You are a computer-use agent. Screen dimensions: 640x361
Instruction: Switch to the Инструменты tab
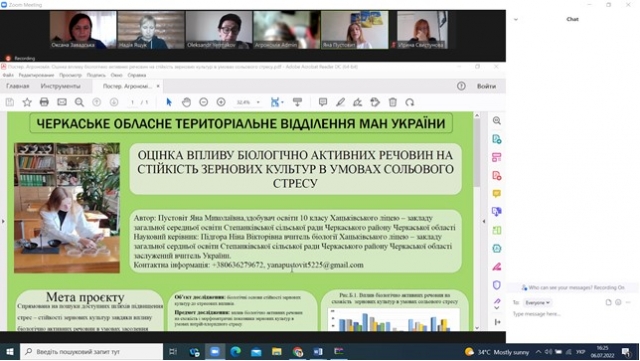[x=60, y=86]
